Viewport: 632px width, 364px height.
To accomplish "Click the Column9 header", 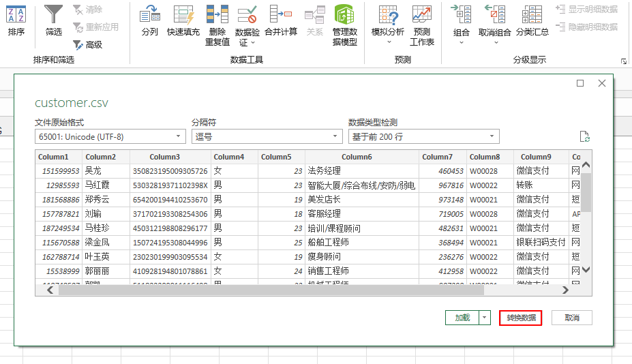I will pos(541,157).
